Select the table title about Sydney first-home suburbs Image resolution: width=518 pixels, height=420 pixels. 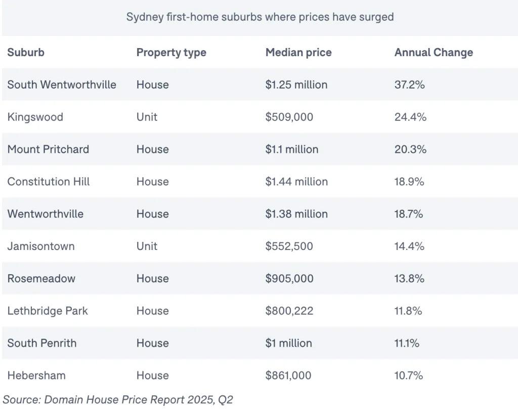click(x=260, y=17)
